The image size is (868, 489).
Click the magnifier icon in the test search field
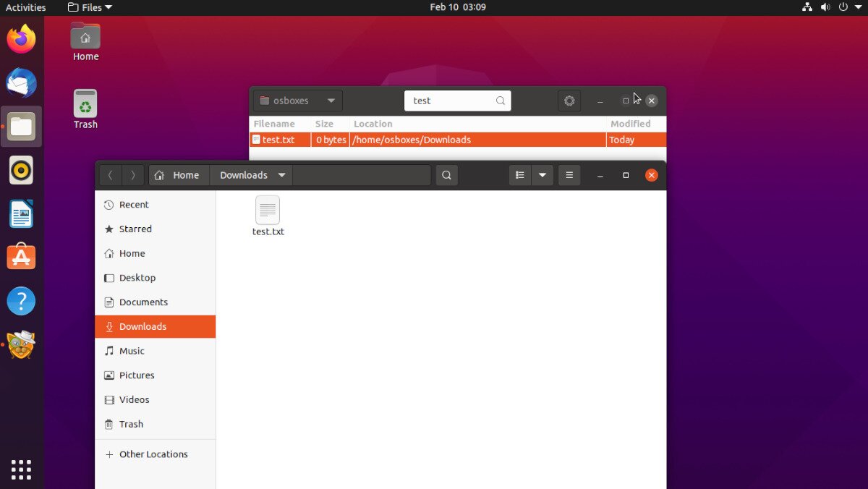[500, 101]
